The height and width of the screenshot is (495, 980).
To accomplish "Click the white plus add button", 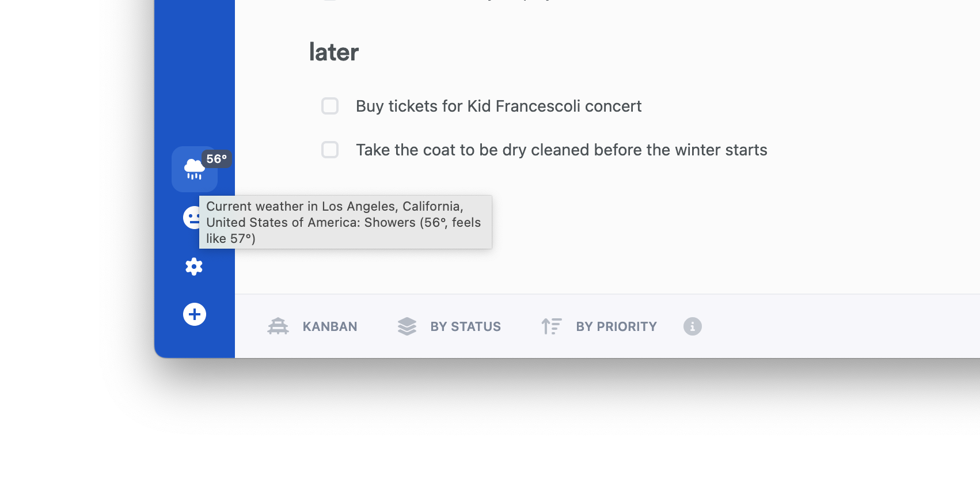I will (x=195, y=314).
